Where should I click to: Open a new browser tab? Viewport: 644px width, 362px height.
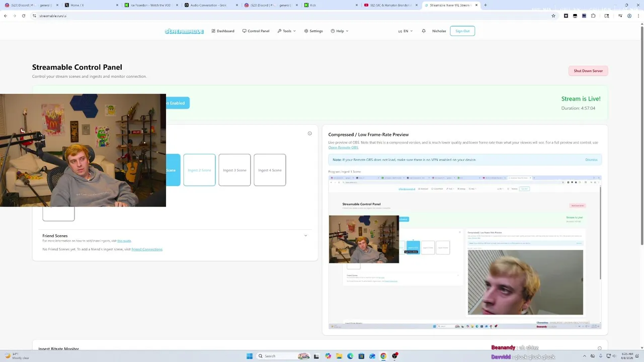[486, 5]
